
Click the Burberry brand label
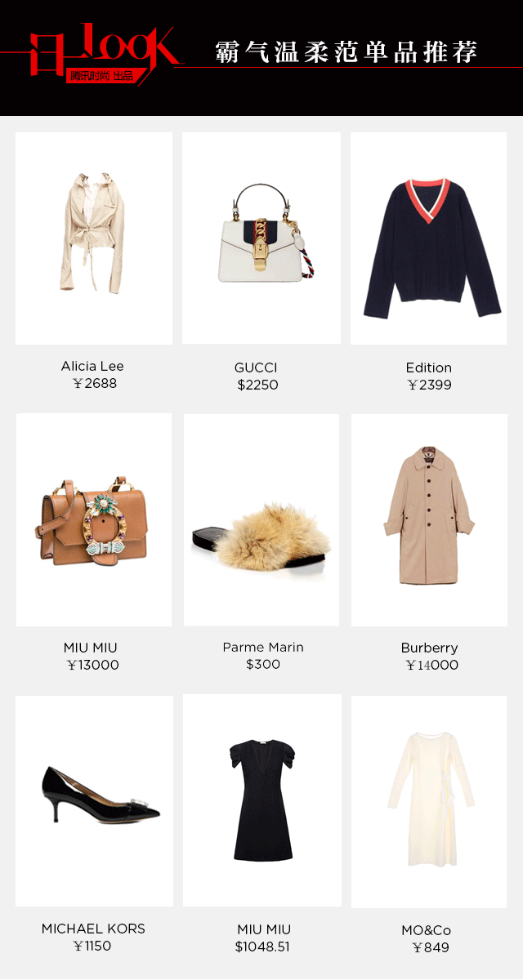429,648
